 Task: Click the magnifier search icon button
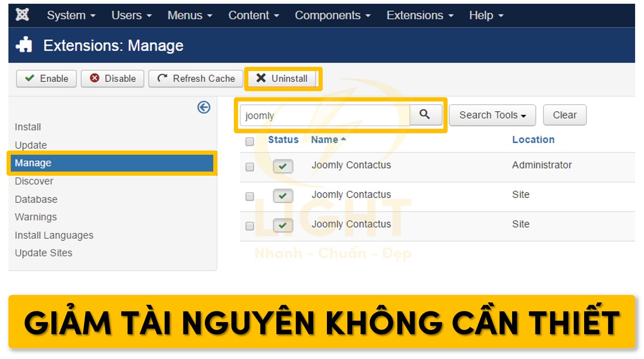[x=425, y=115]
